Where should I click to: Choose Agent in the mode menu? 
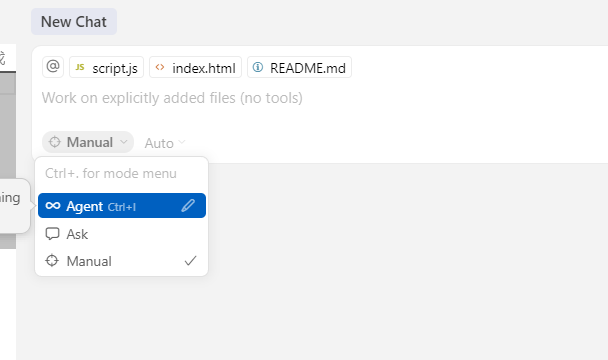click(x=122, y=206)
